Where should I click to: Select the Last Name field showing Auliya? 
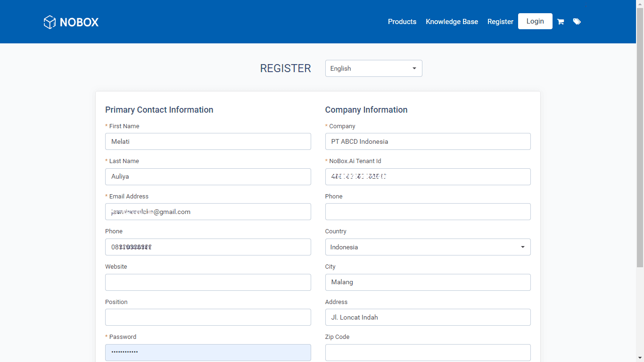pos(208,176)
